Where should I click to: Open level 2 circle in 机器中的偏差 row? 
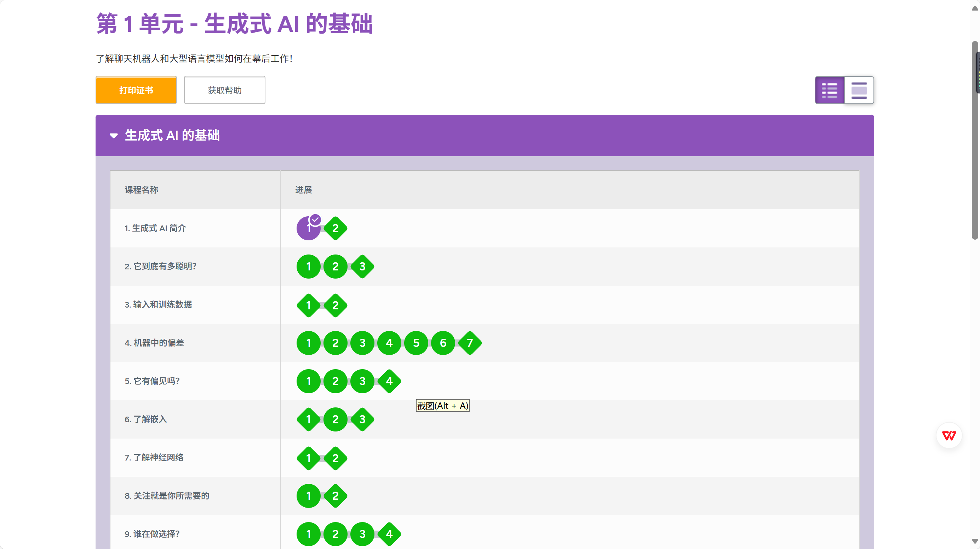coord(336,343)
